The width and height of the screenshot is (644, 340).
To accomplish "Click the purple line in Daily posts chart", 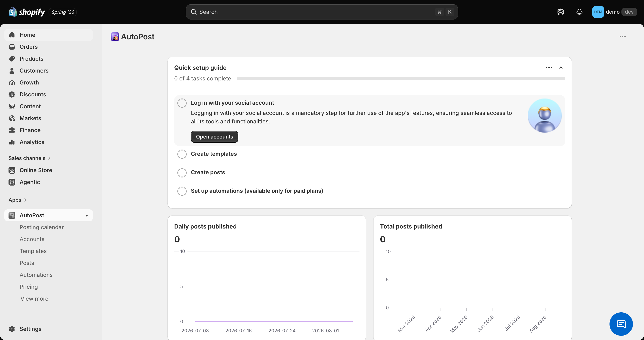I will click(274, 322).
